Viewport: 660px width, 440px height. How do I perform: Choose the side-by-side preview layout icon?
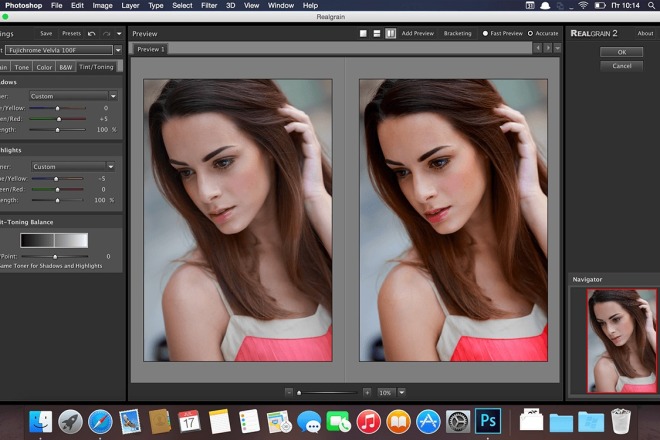390,33
